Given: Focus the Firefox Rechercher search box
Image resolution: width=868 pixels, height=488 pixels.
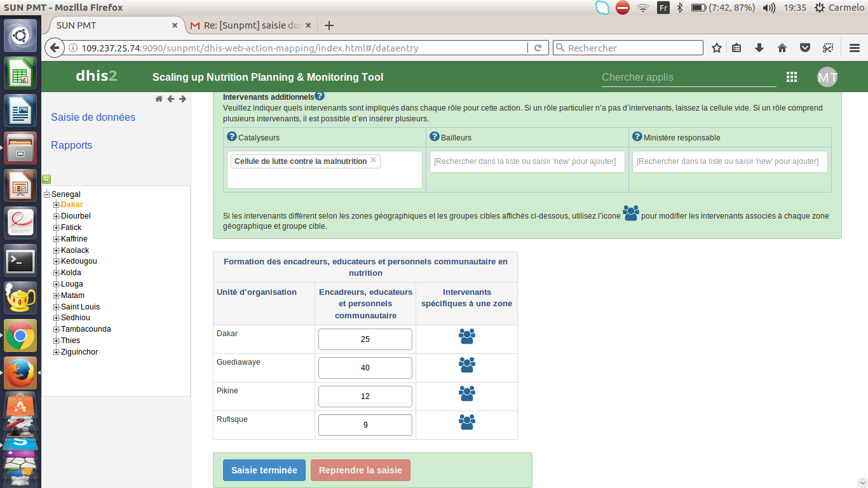Looking at the screenshot, I should (628, 48).
